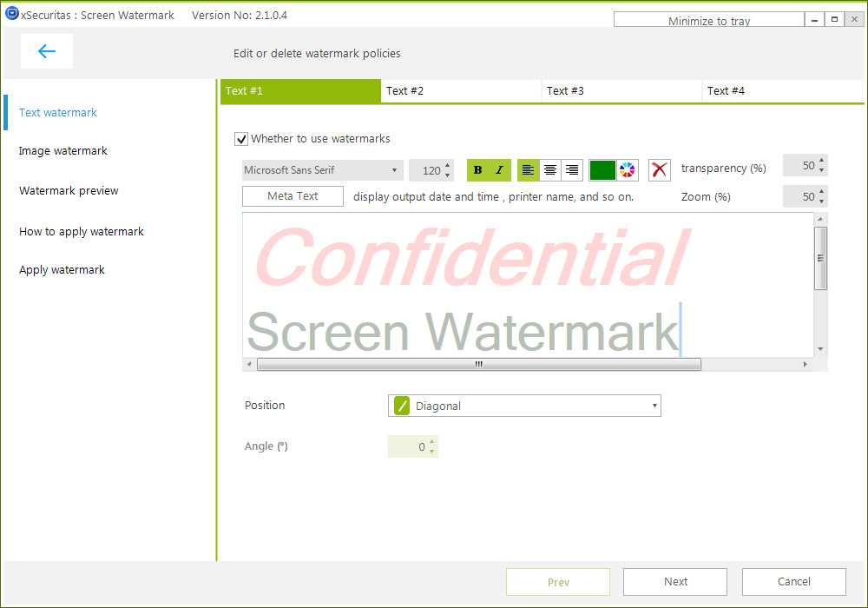Screen dimensions: 868x608
Task: Click the Confidential text in editor
Action: coord(471,257)
